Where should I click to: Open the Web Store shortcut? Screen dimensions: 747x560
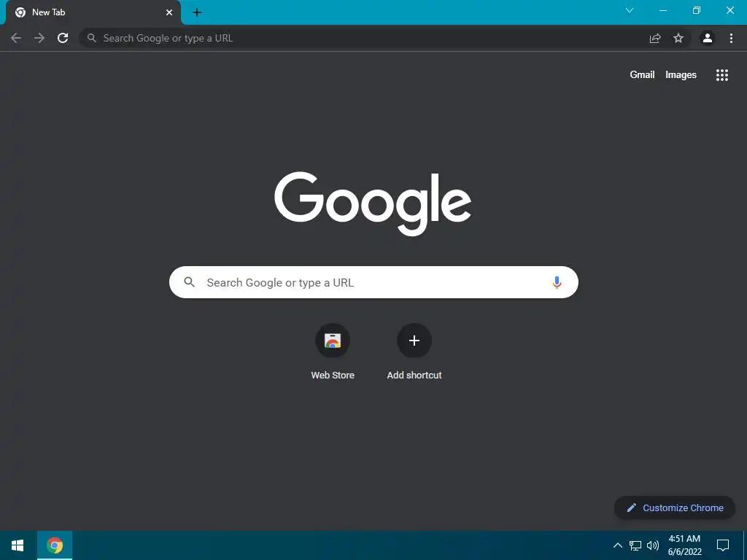pos(333,341)
